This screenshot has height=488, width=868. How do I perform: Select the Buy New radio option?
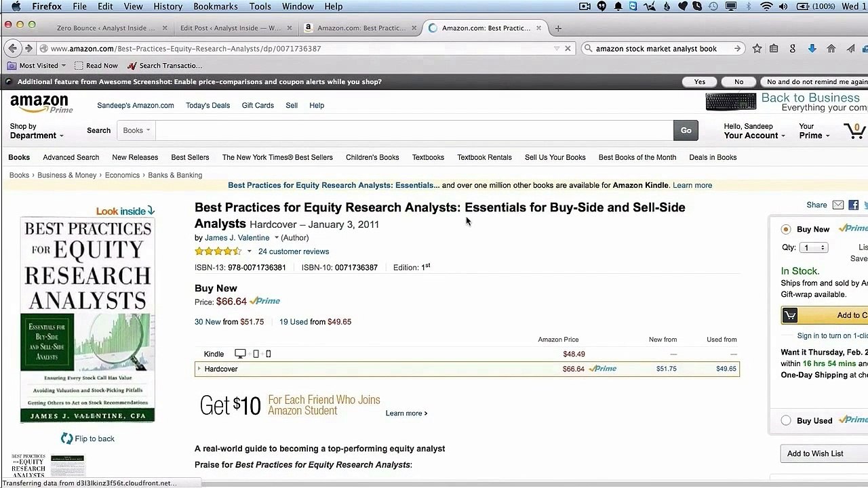(x=785, y=229)
